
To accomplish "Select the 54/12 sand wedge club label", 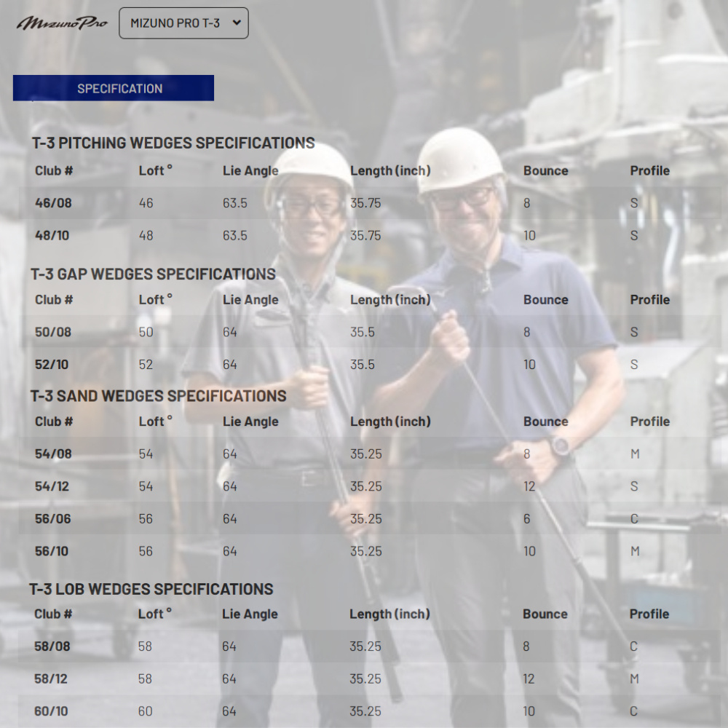I will [x=52, y=486].
